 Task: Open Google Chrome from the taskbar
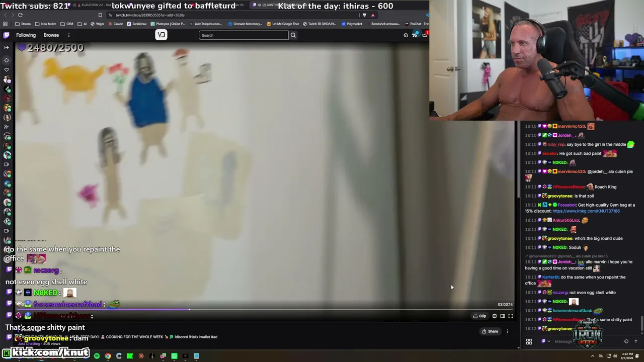[108, 356]
